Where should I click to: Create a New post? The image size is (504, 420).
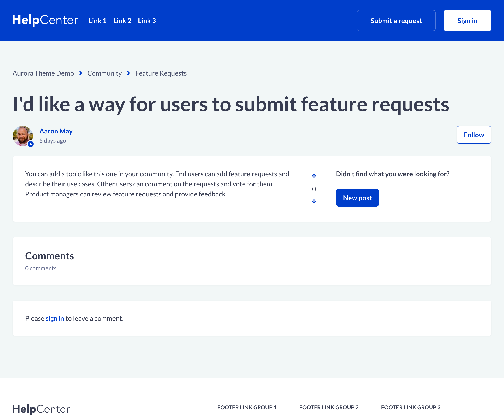coord(357,198)
